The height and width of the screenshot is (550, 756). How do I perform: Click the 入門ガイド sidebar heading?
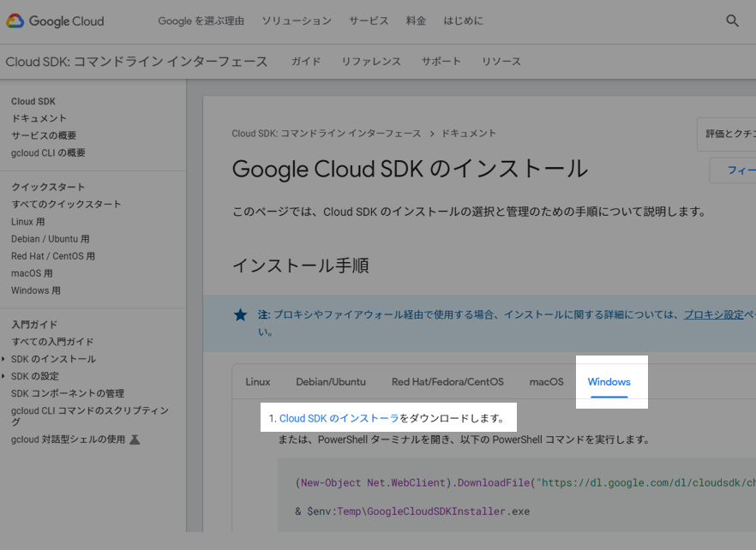(34, 325)
